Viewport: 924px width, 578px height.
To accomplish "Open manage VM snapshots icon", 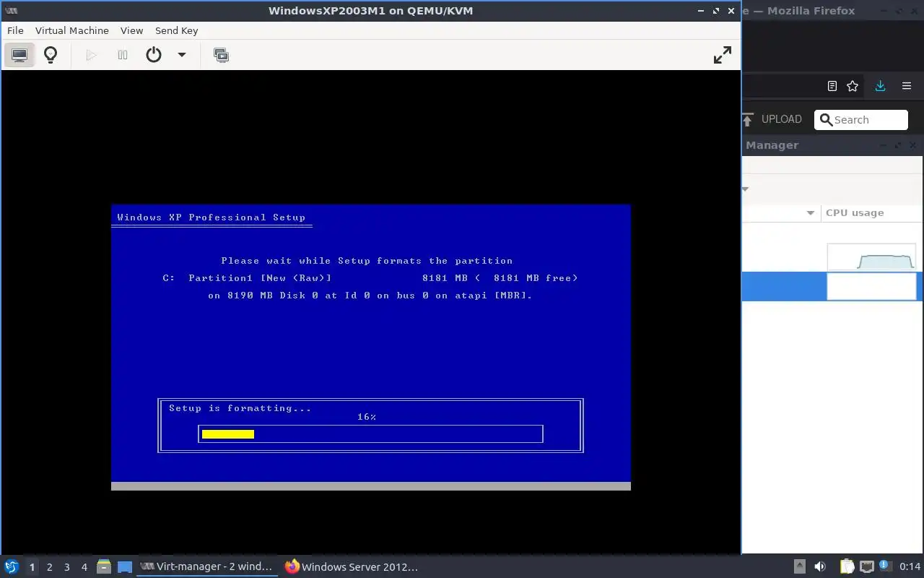I will 221,55.
